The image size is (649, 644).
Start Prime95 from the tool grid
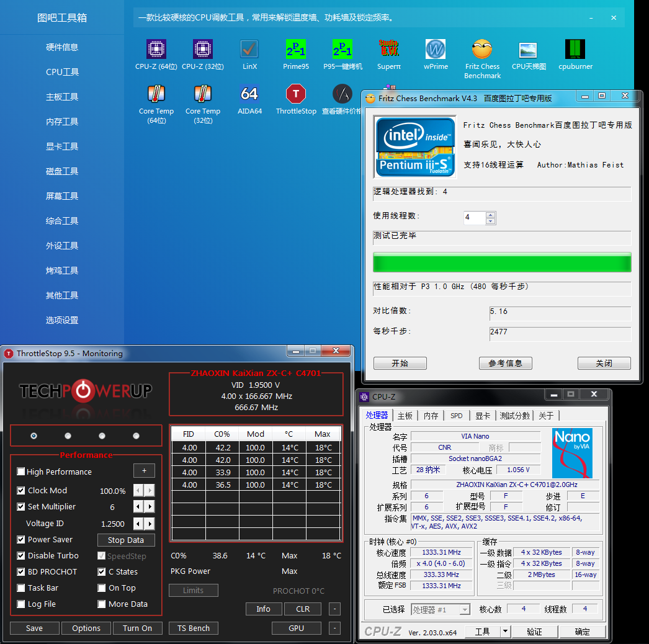pyautogui.click(x=295, y=50)
